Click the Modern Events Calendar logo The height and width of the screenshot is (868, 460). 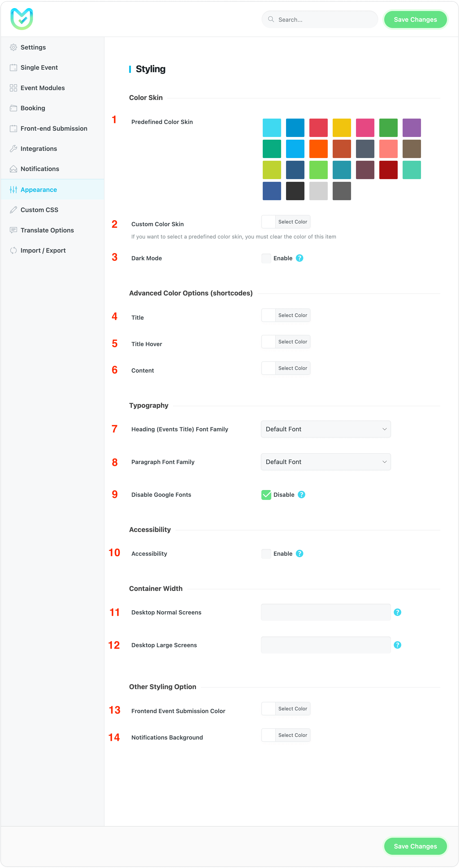pos(22,19)
